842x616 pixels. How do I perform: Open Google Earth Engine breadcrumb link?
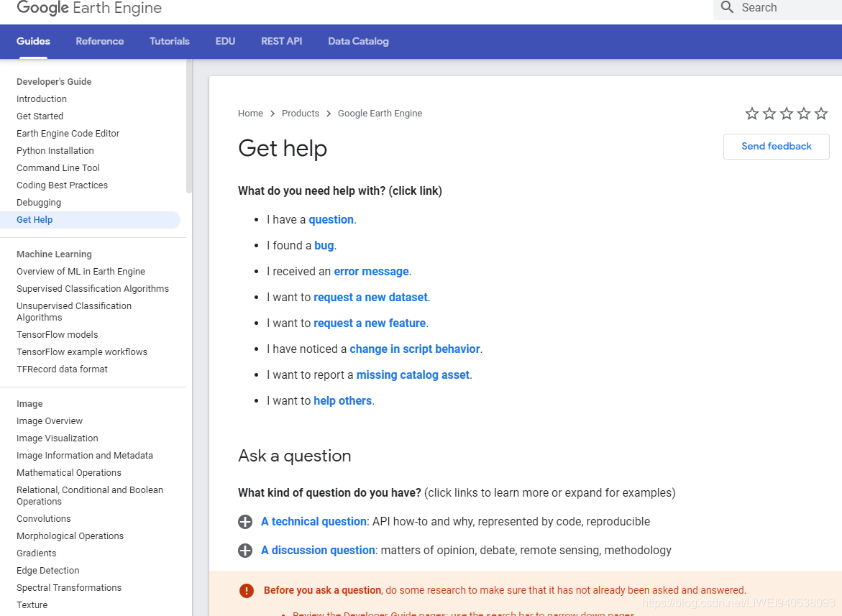pos(380,114)
